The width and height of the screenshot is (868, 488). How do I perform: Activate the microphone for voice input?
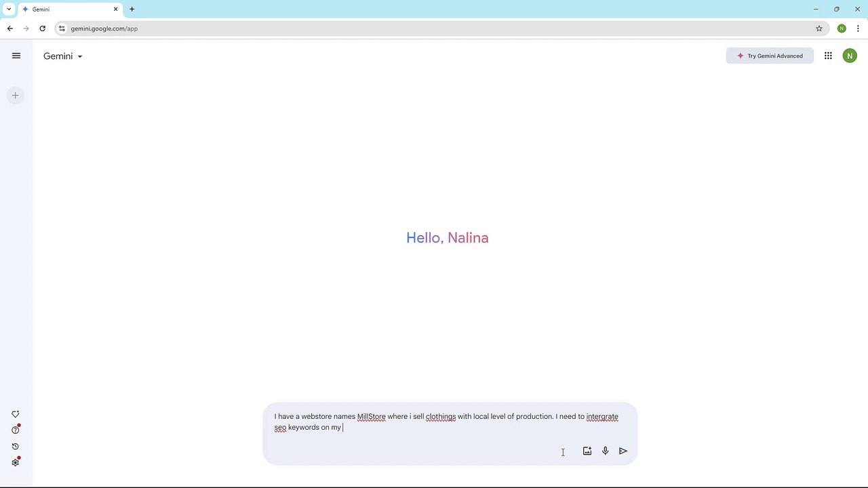tap(606, 451)
